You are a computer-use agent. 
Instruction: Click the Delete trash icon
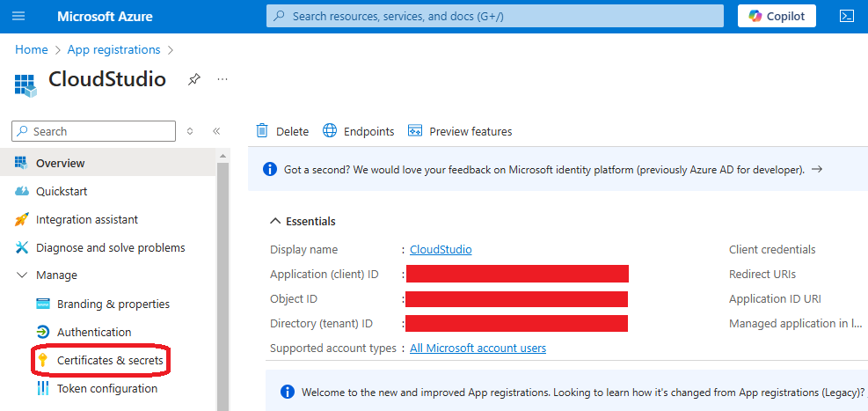262,131
